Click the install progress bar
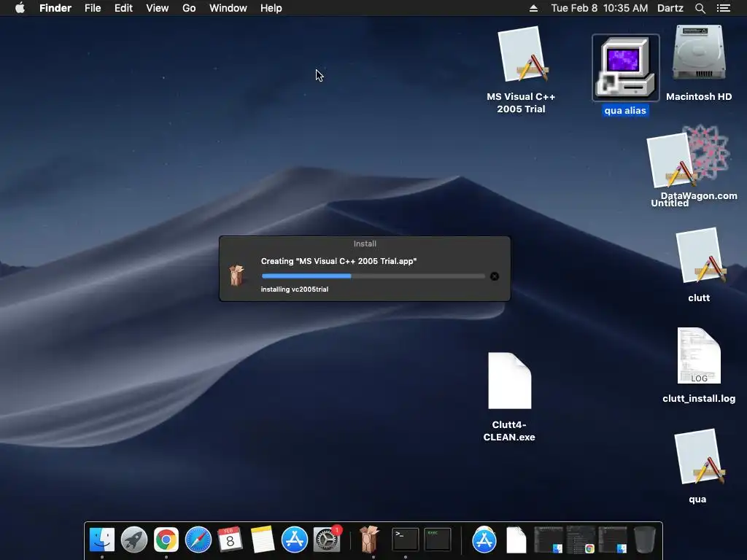 pos(373,276)
